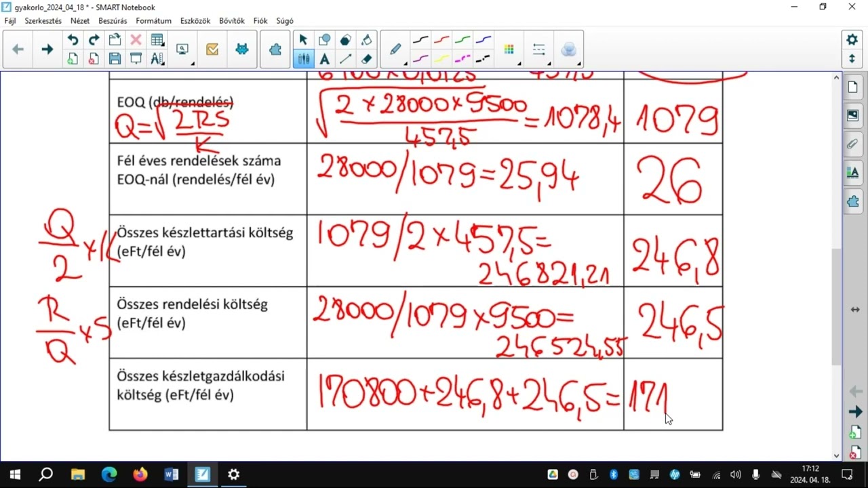Add a new blank page
The width and height of the screenshot is (868, 488).
point(73,59)
